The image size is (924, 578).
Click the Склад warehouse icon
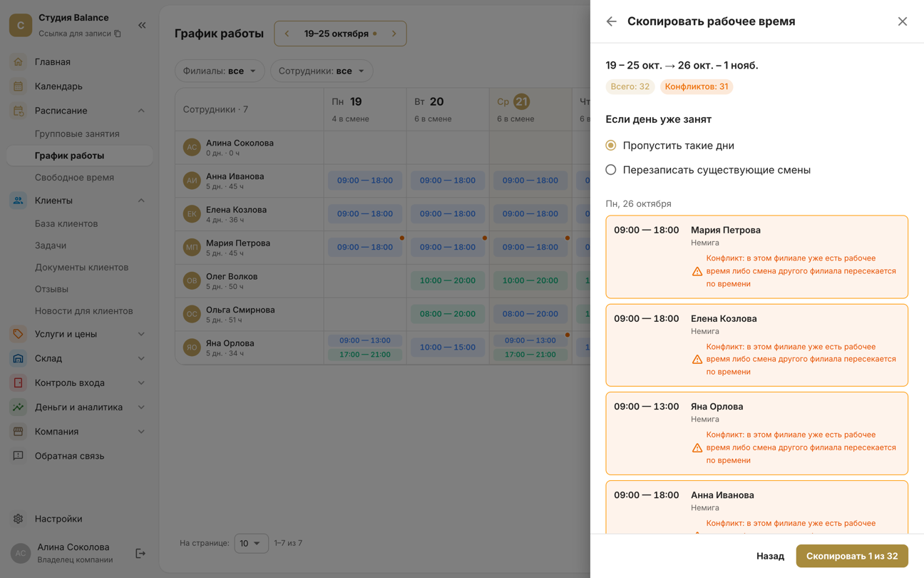tap(19, 358)
